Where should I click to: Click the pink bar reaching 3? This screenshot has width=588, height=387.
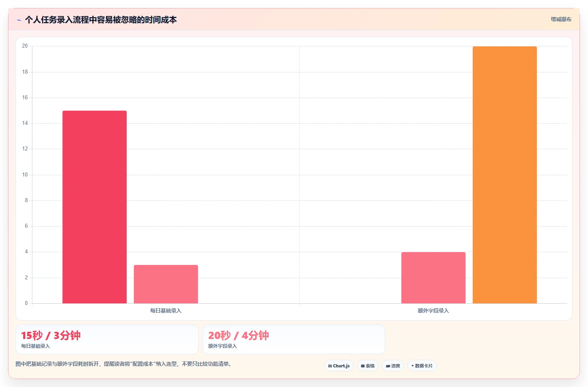tap(166, 284)
